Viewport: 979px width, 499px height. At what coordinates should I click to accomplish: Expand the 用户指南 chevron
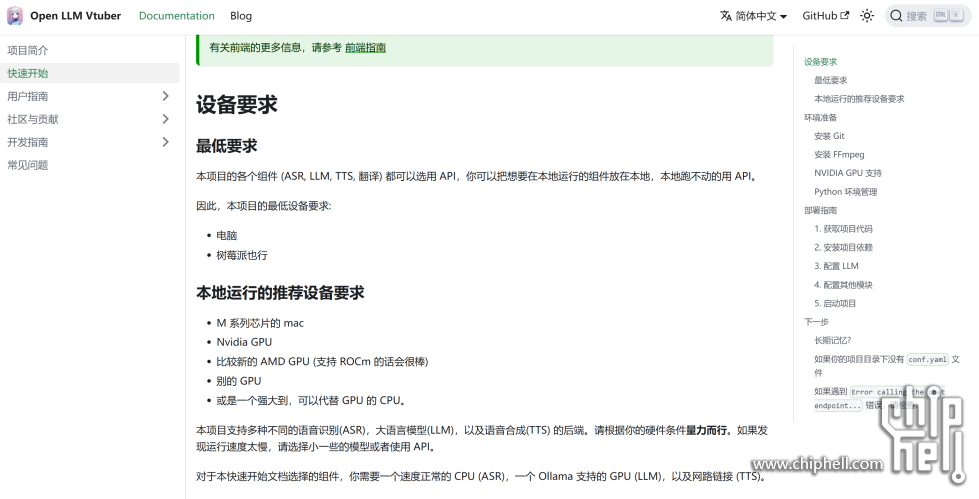[165, 96]
